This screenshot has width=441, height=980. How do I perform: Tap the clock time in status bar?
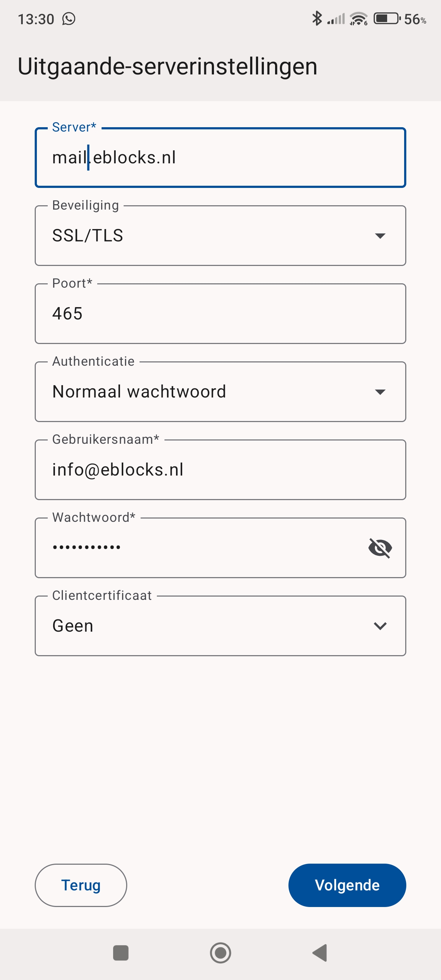pyautogui.click(x=36, y=19)
